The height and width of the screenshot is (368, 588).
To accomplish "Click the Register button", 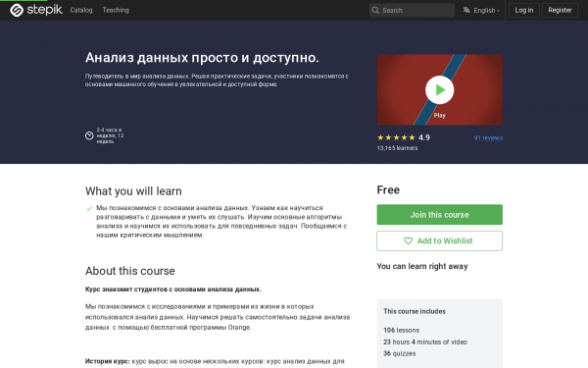I will point(560,10).
